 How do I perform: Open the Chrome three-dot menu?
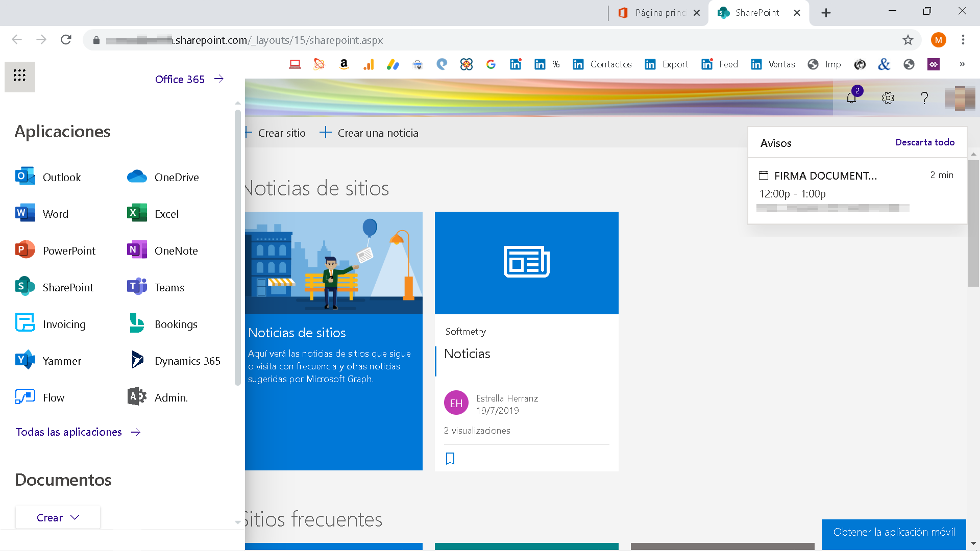963,40
